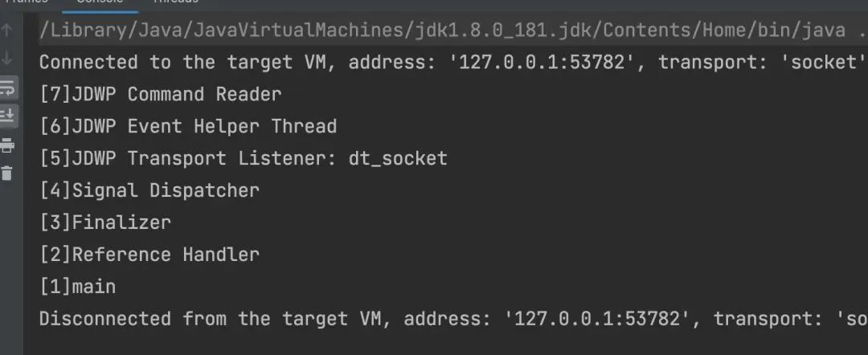Click the Up the Stack Trace arrow
The width and height of the screenshot is (868, 355).
[7, 30]
